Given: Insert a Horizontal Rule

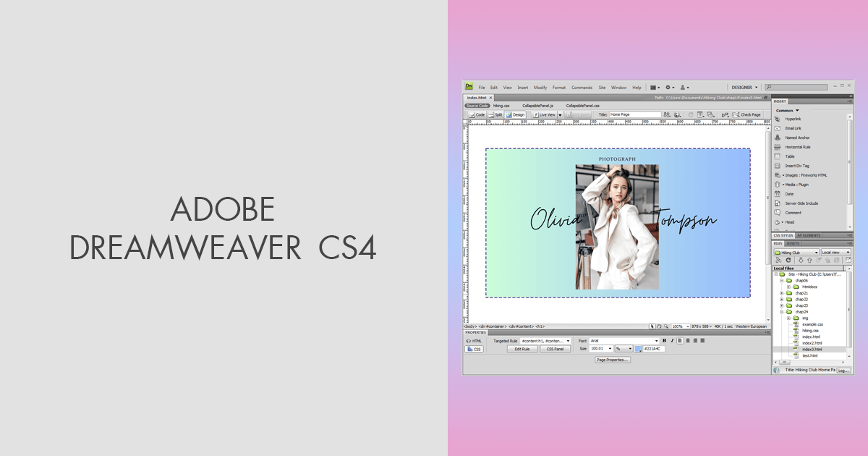Looking at the screenshot, I should [x=796, y=147].
